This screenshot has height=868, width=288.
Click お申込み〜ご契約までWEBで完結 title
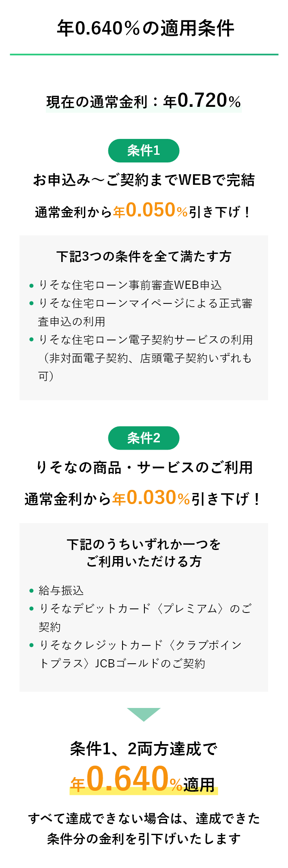pyautogui.click(x=144, y=180)
